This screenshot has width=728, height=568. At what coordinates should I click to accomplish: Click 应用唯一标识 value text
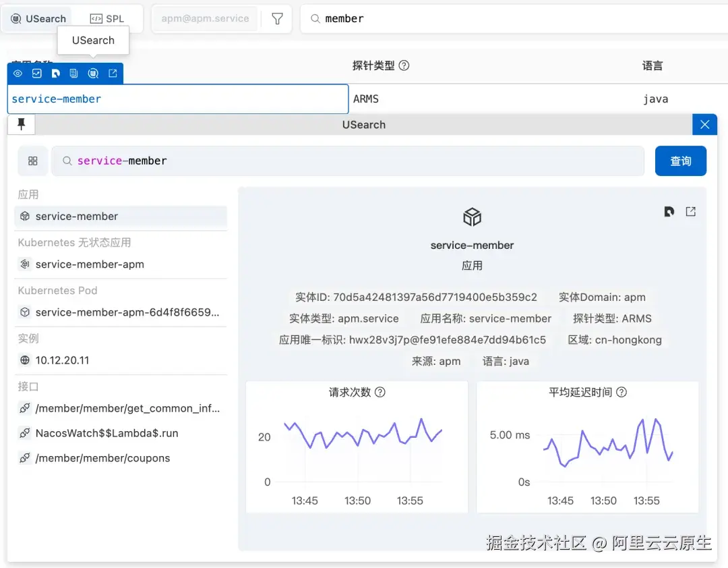point(448,340)
